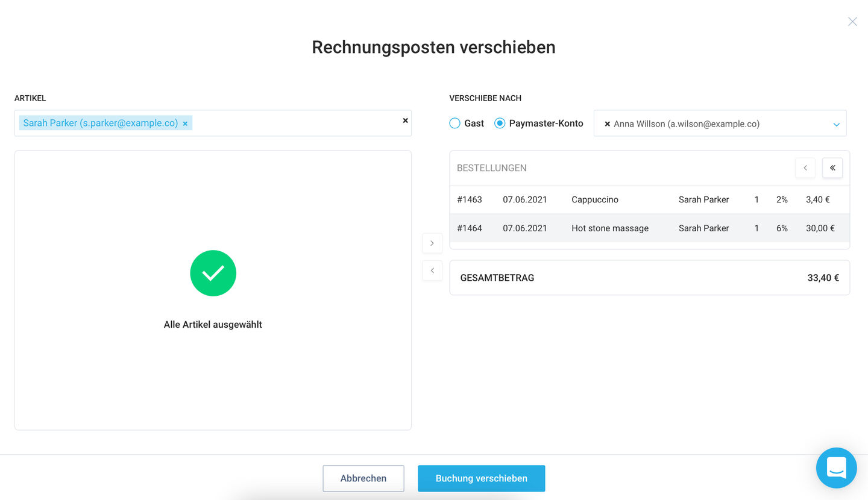Image resolution: width=868 pixels, height=500 pixels.
Task: Click the 6% tax cell
Action: click(x=782, y=228)
